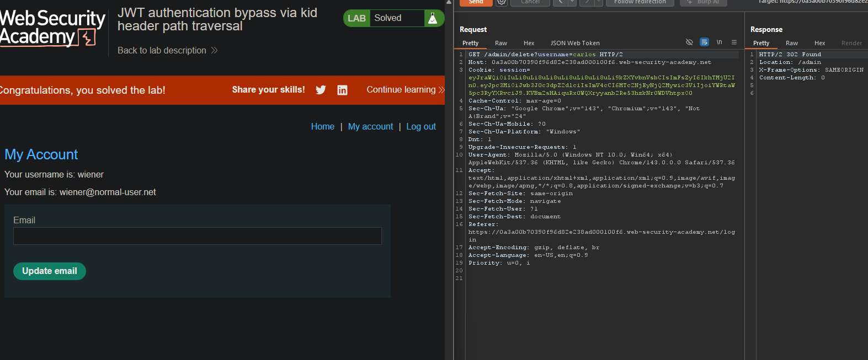Viewport: 868px width, 360px height.
Task: Switch to the Response Hex tab
Action: (820, 43)
